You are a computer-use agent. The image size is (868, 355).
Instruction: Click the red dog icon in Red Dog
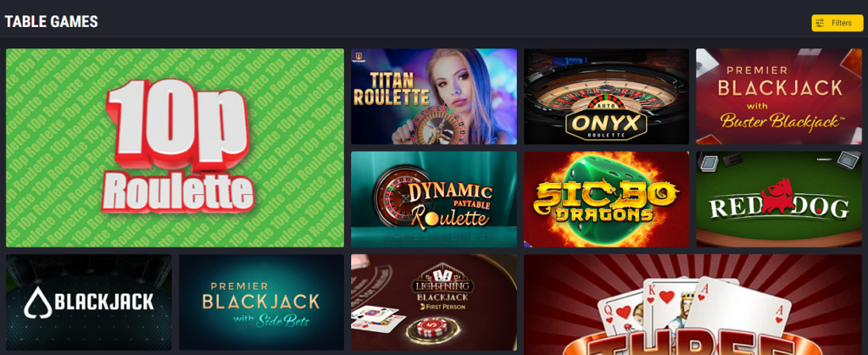[x=778, y=195]
